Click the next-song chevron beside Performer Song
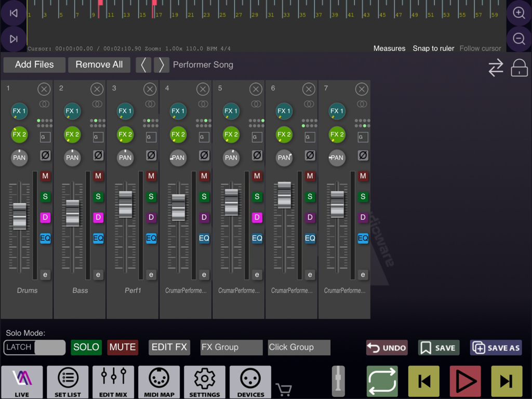Image resolution: width=532 pixels, height=399 pixels. click(x=161, y=64)
